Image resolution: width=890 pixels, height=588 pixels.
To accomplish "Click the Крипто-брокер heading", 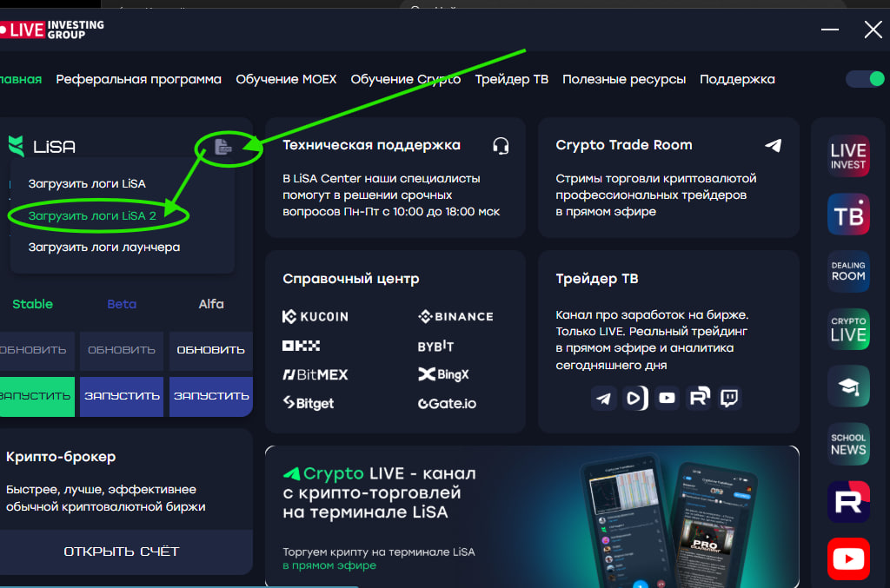I will tap(61, 457).
